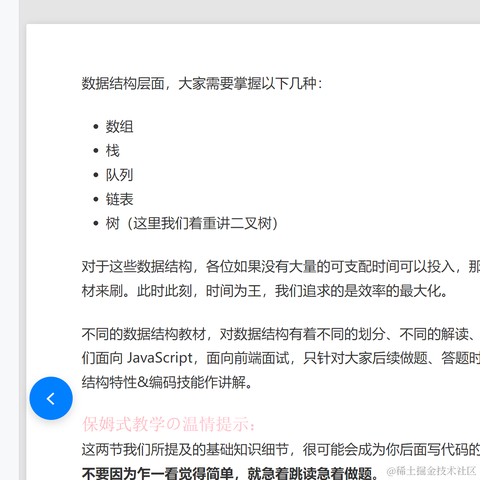The image size is (480, 480).
Task: Select the list item 栈
Action: point(112,151)
